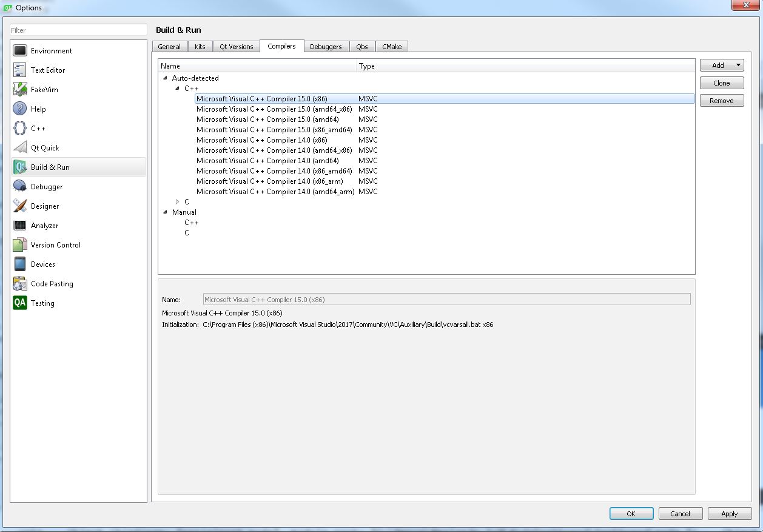This screenshot has width=763, height=532.
Task: Click the Filter search field
Action: [x=78, y=30]
